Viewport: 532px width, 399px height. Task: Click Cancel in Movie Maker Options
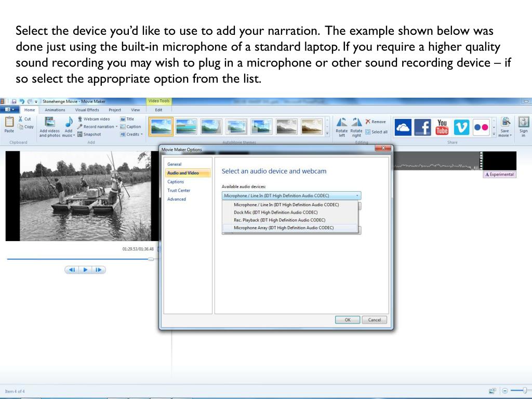tap(374, 320)
